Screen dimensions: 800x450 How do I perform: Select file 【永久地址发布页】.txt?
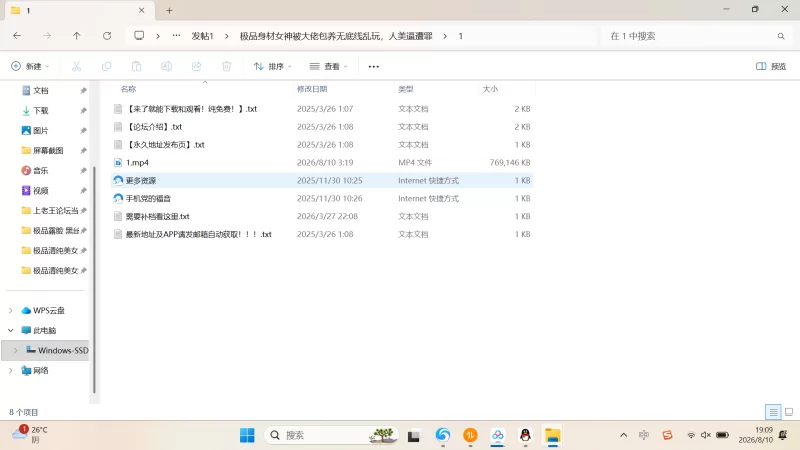pyautogui.click(x=321, y=144)
